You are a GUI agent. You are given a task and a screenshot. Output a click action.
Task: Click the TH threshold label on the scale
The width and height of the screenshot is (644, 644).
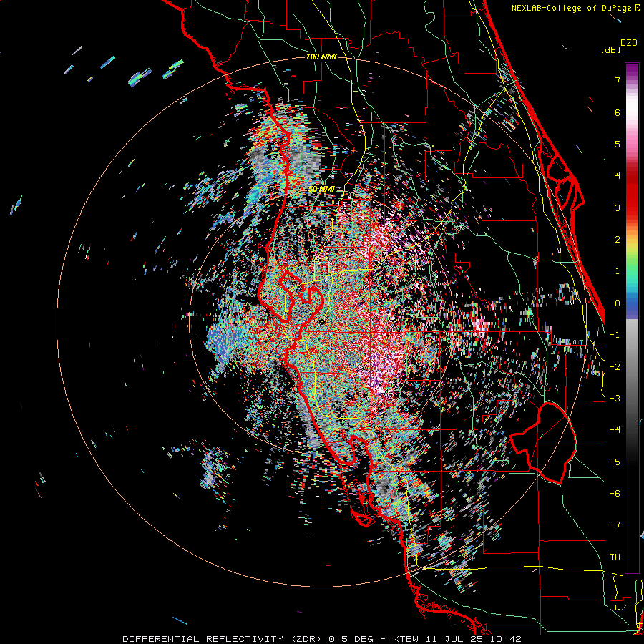(x=615, y=557)
